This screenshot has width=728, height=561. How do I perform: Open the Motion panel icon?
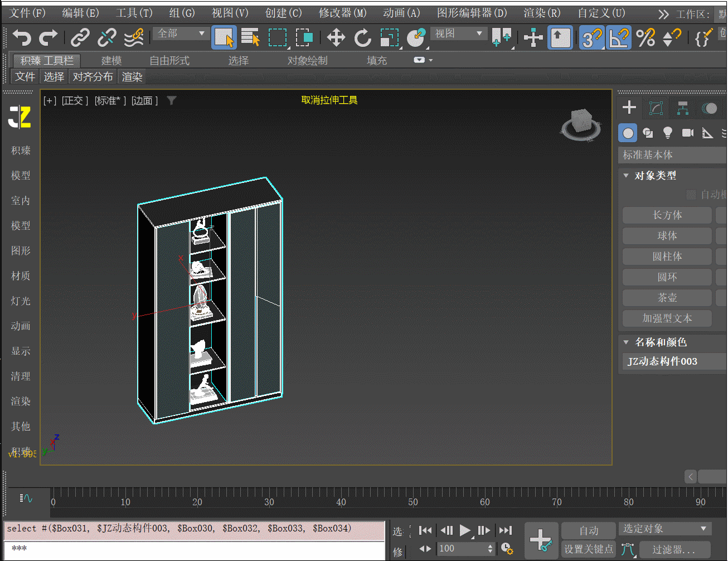[x=709, y=108]
